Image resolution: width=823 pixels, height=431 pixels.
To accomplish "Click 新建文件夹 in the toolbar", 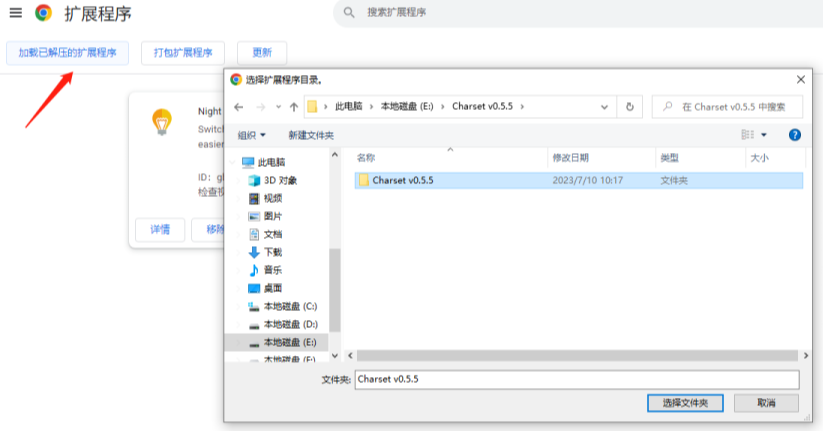I will tap(311, 135).
